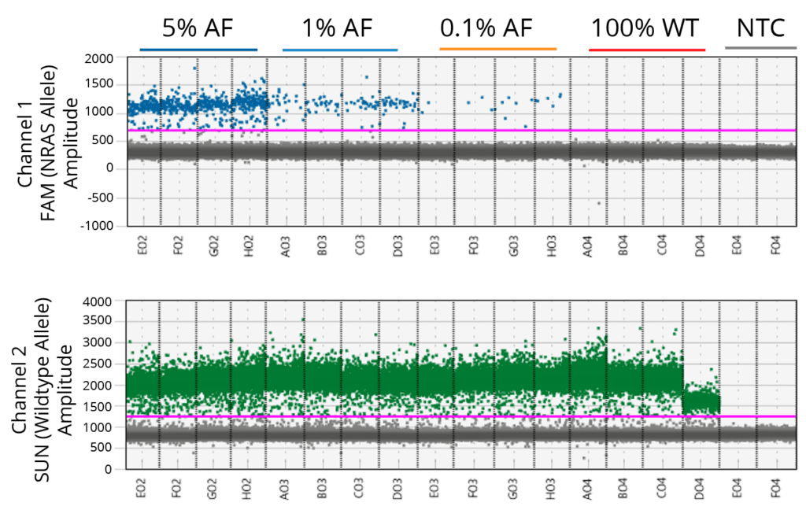Screen dimensions: 806x532
Task: Click the orange bar under 0.1% AF
Action: click(x=497, y=50)
